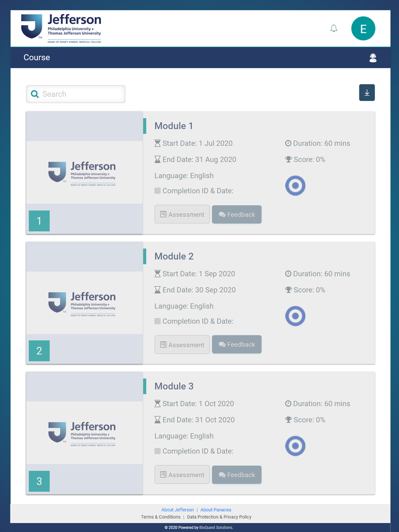Click the Module 1 duration clock icon

point(288,143)
